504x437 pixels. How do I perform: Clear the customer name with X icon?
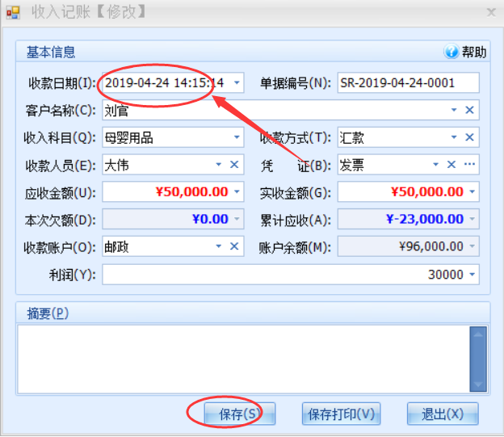469,110
